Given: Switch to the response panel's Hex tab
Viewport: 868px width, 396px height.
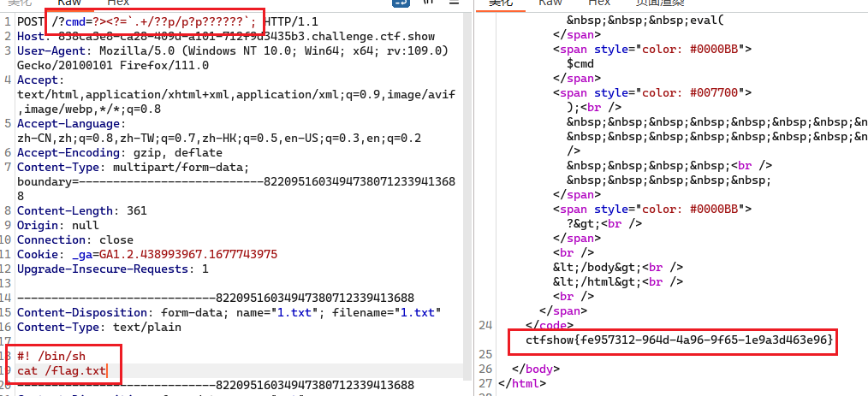Looking at the screenshot, I should (599, 3).
